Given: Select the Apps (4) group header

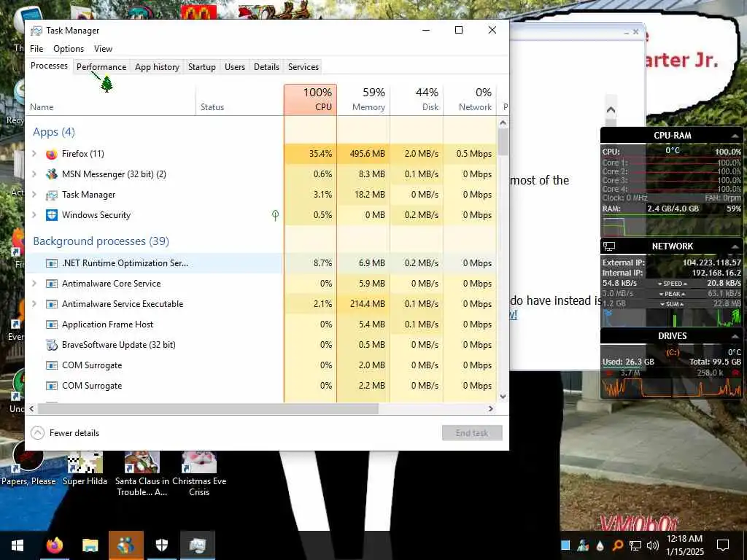Looking at the screenshot, I should pyautogui.click(x=54, y=132).
